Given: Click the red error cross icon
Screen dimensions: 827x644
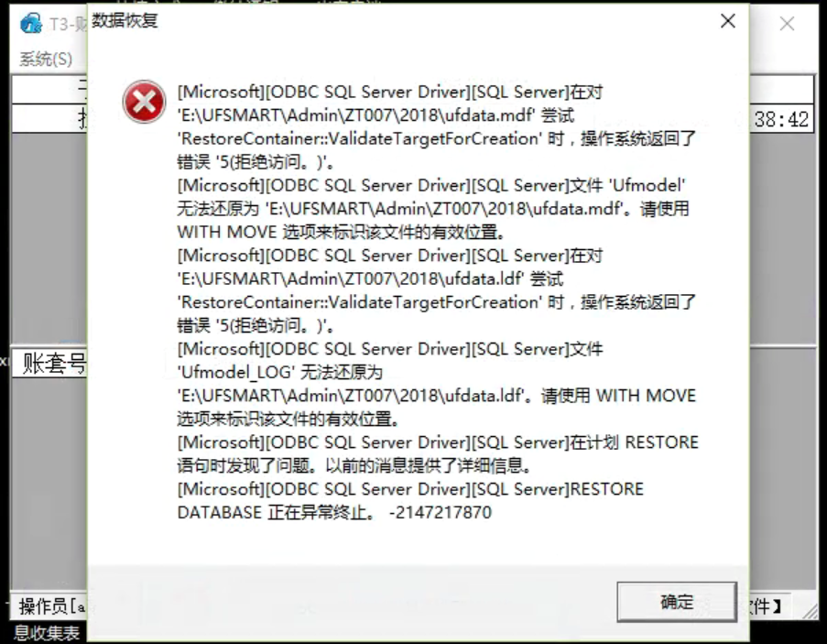Looking at the screenshot, I should click(144, 102).
